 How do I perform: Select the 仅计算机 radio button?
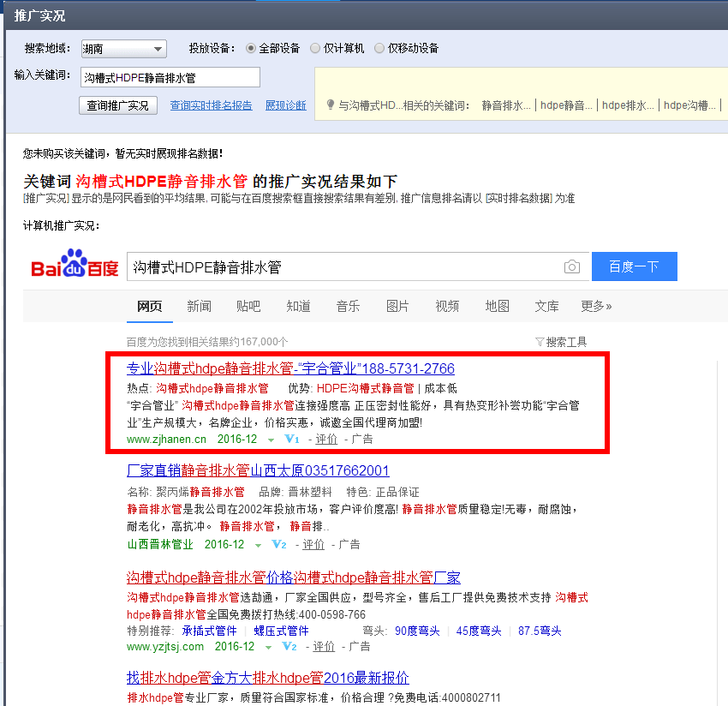(x=315, y=48)
